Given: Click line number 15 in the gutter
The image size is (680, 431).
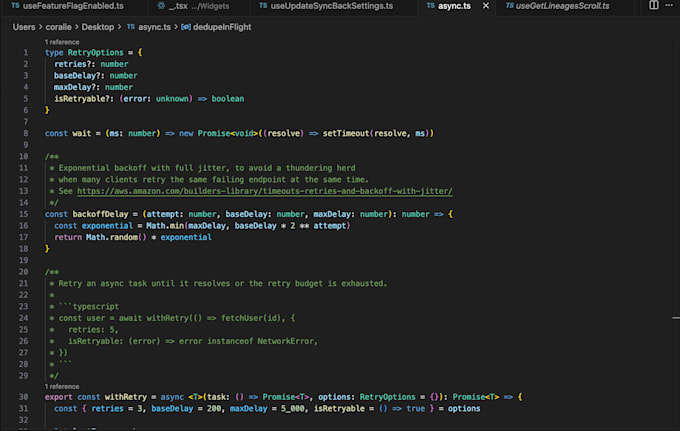Looking at the screenshot, I should pos(23,214).
